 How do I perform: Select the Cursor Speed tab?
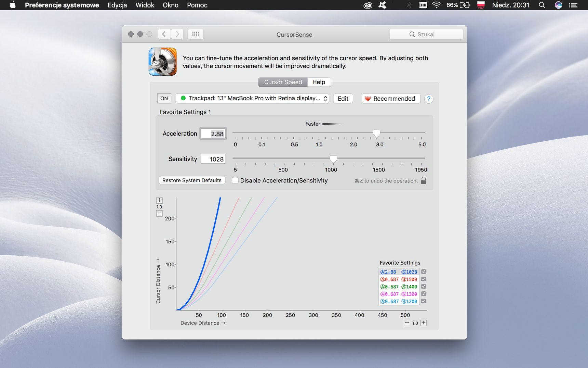pos(283,82)
